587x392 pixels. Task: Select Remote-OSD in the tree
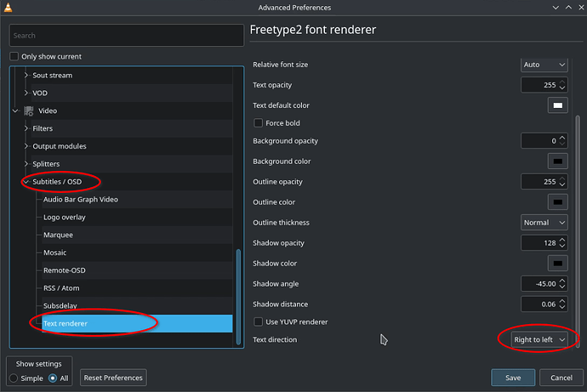pyautogui.click(x=65, y=270)
